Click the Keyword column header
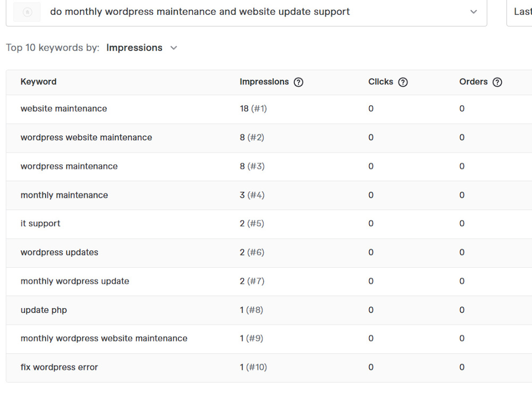This screenshot has height=398, width=532. (x=38, y=82)
